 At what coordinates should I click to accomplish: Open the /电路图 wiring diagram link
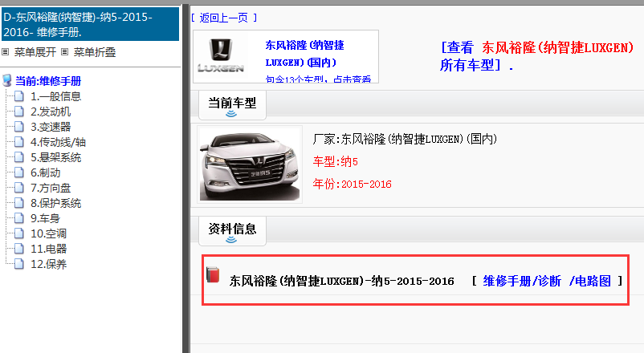[590, 281]
